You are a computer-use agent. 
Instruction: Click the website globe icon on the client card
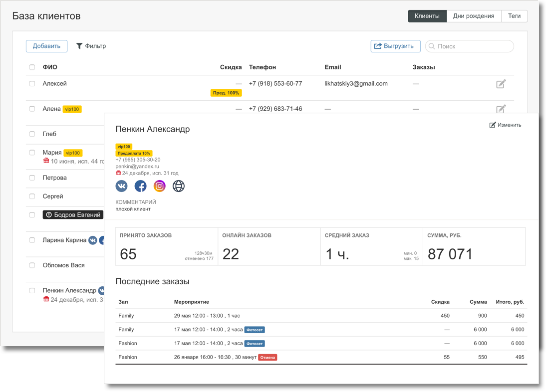click(x=178, y=186)
